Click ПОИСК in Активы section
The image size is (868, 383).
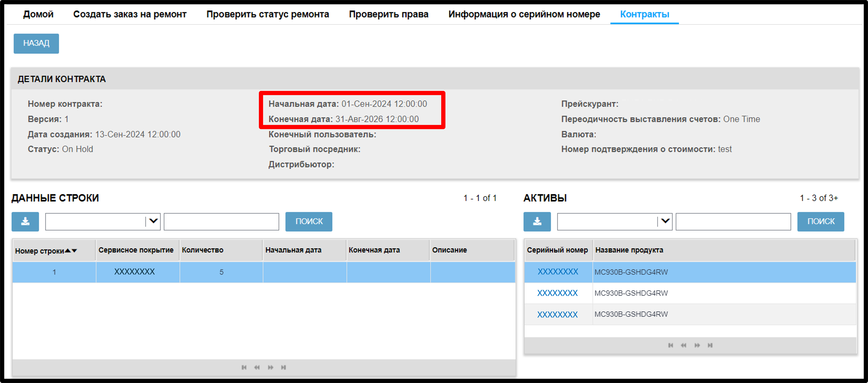[x=821, y=221]
